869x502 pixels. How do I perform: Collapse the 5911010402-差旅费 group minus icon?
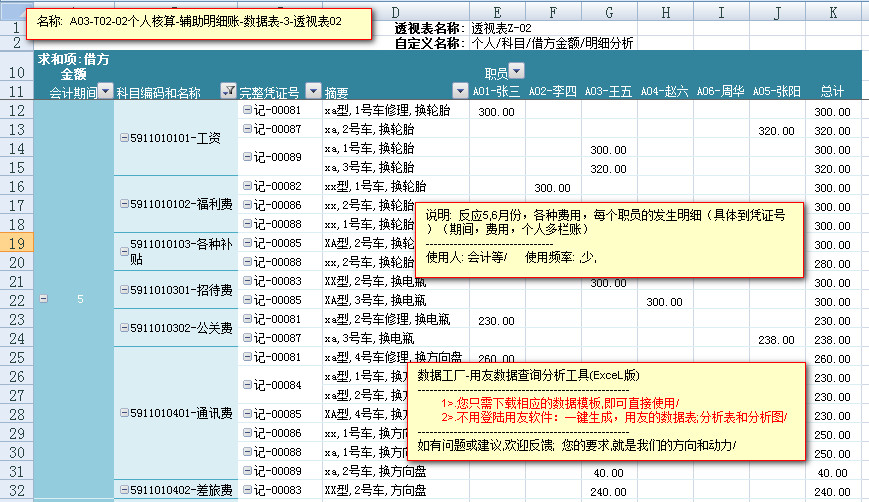[124, 490]
